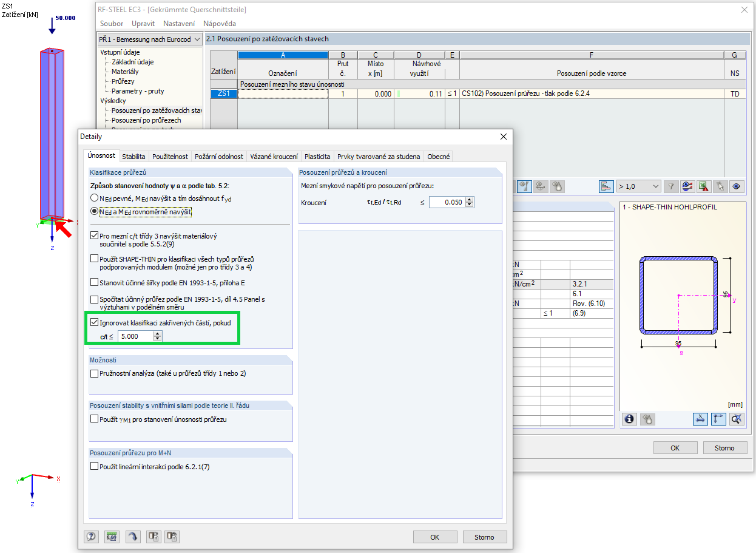Click Storno in the RF-STEEL EC3 window
This screenshot has width=756, height=553.
[x=724, y=448]
